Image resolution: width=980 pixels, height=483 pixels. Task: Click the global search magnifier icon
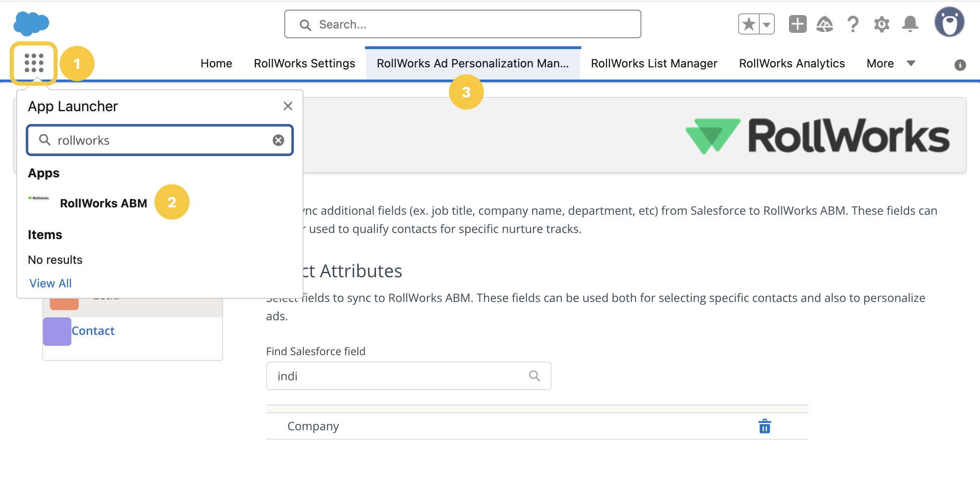[305, 25]
